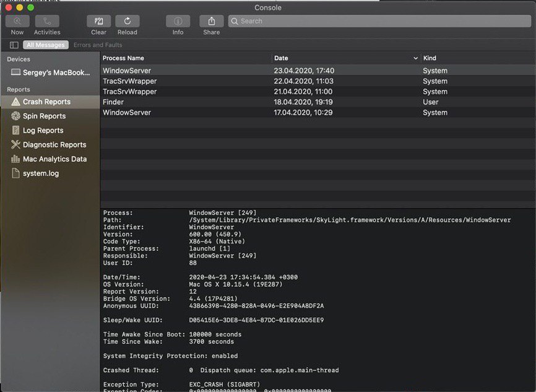The height and width of the screenshot is (392, 536).
Task: Click the Spin Reports spinner icon
Action: coord(15,116)
